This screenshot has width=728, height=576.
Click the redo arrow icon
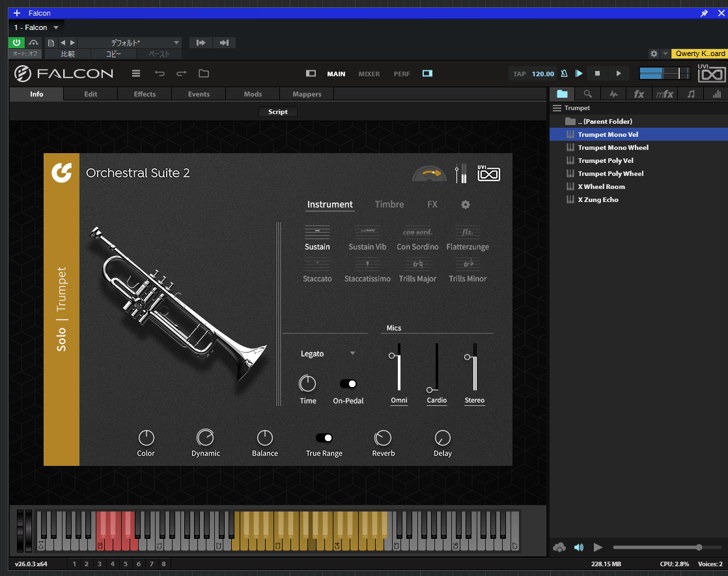(182, 74)
